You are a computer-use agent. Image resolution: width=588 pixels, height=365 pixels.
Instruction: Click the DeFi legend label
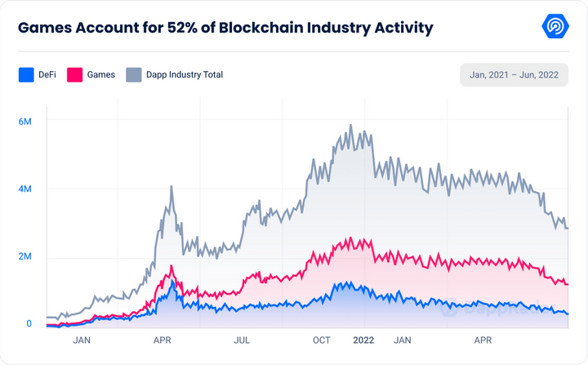pos(47,74)
